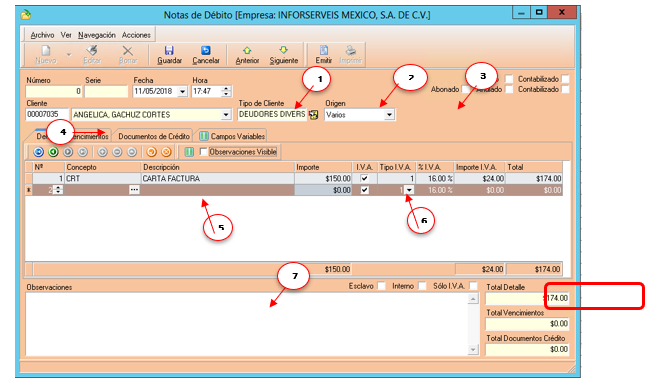Open the Origen dropdown showing Varios

pos(389,114)
